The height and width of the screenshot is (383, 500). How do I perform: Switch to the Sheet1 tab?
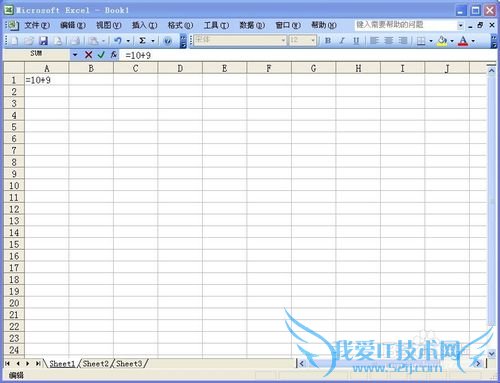click(62, 364)
